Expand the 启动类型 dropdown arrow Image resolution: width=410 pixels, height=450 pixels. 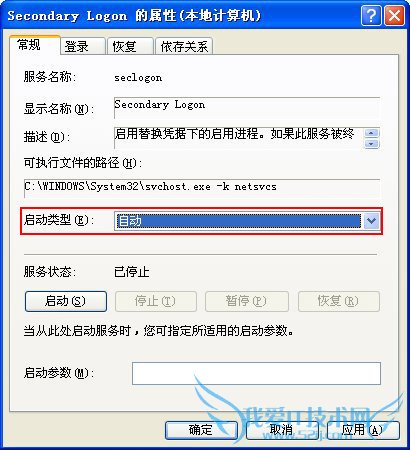371,221
